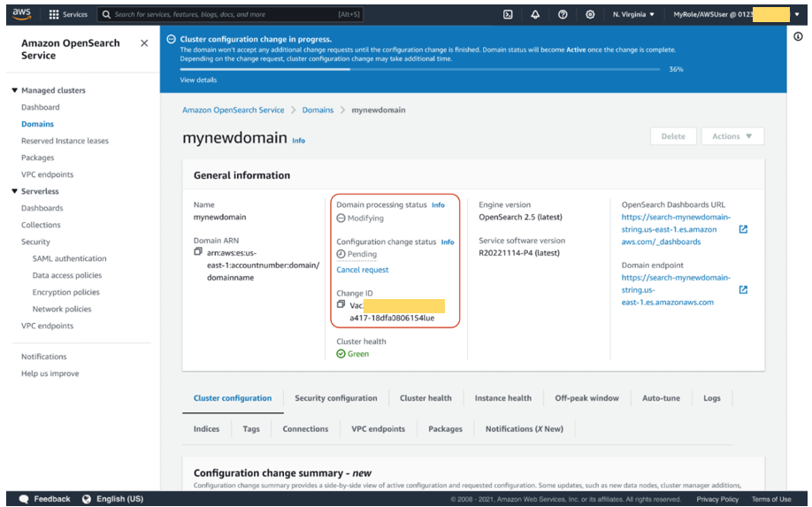Click the globe icon beside English (US)
The image size is (812, 507).
point(87,499)
